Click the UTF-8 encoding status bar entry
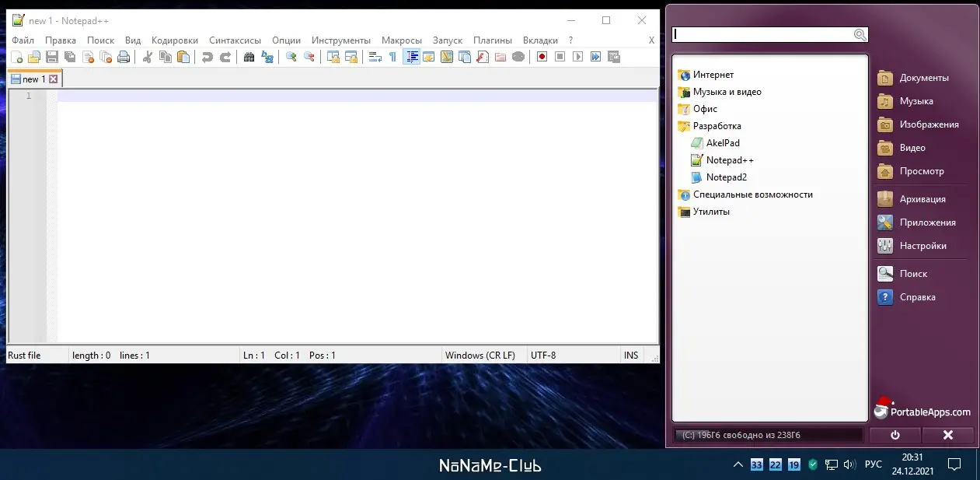The image size is (980, 480). point(543,356)
